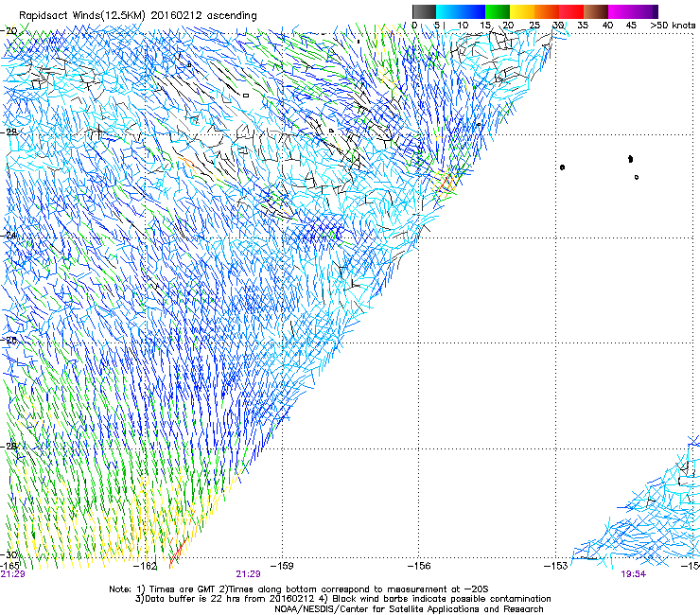The width and height of the screenshot is (700, 615).
Task: Click the "-159" longitude axis label
Action: (283, 566)
